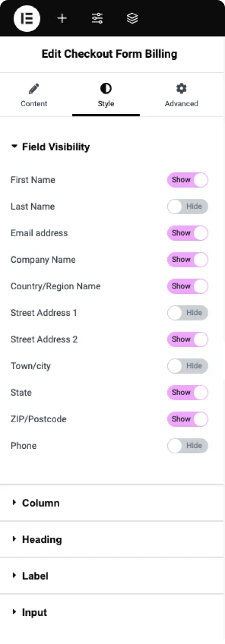
Task: Click the gear Advanced icon
Action: 181,89
